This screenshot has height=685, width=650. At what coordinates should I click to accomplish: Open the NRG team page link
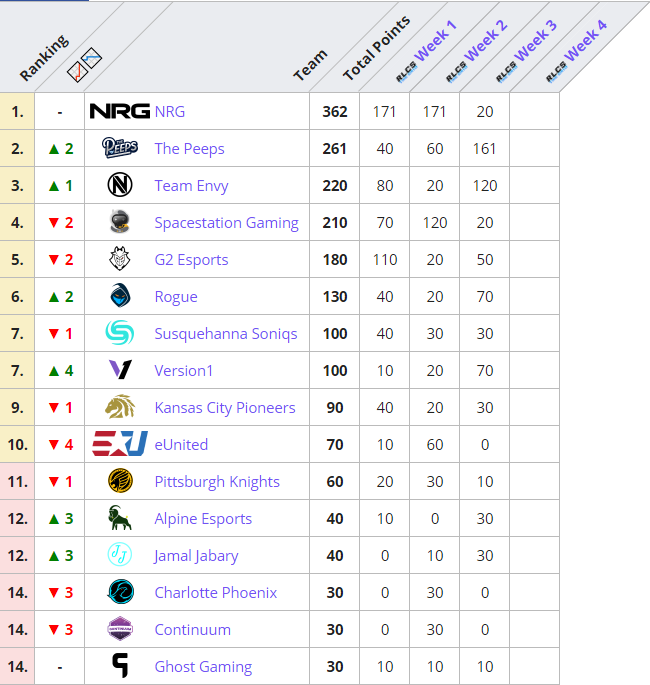tap(170, 111)
